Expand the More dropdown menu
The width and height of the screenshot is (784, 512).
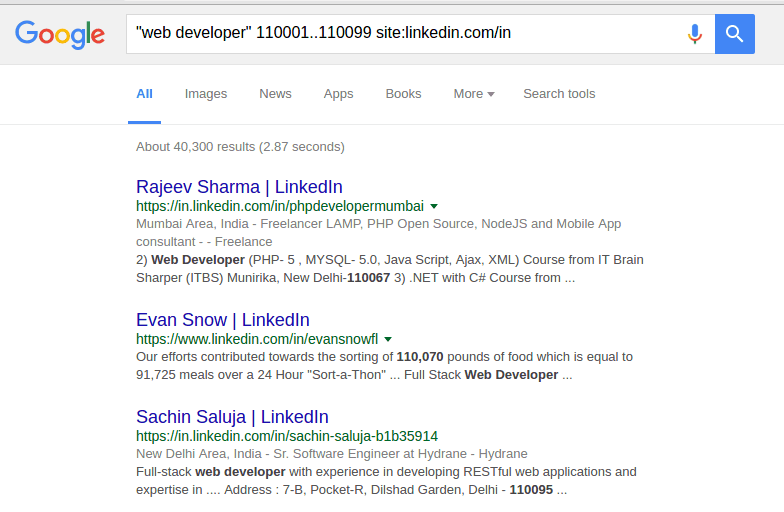(x=474, y=94)
